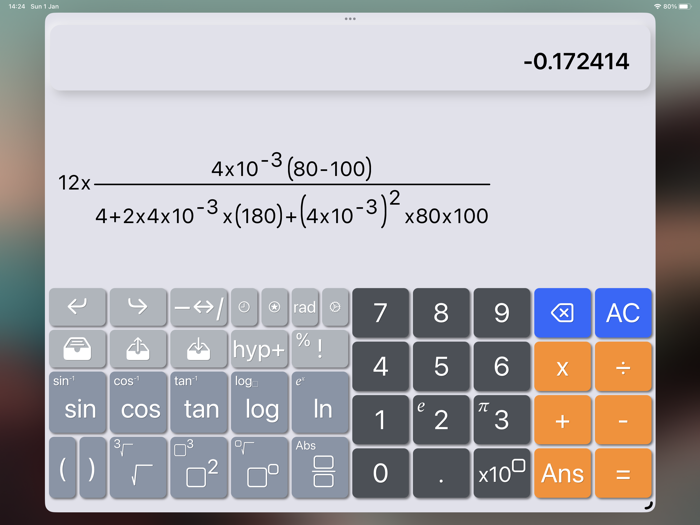Screen dimensions: 700x525
Task: Tap the cos function key
Action: [x=138, y=403]
